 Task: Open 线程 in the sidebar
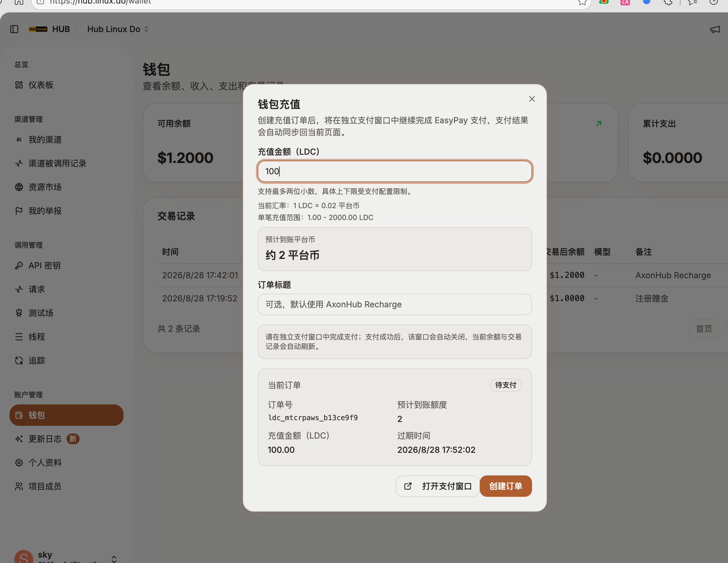tap(66, 337)
